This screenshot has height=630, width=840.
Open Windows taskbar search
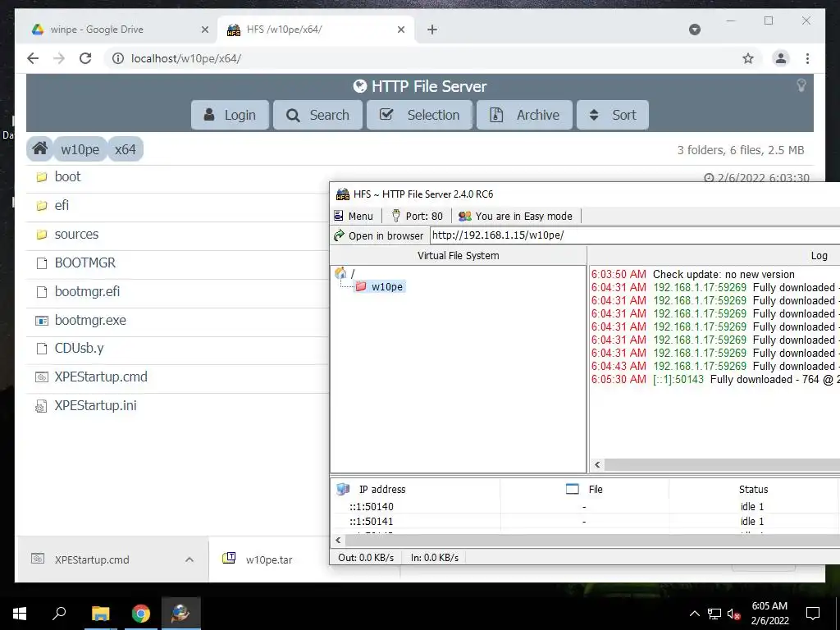pyautogui.click(x=59, y=614)
